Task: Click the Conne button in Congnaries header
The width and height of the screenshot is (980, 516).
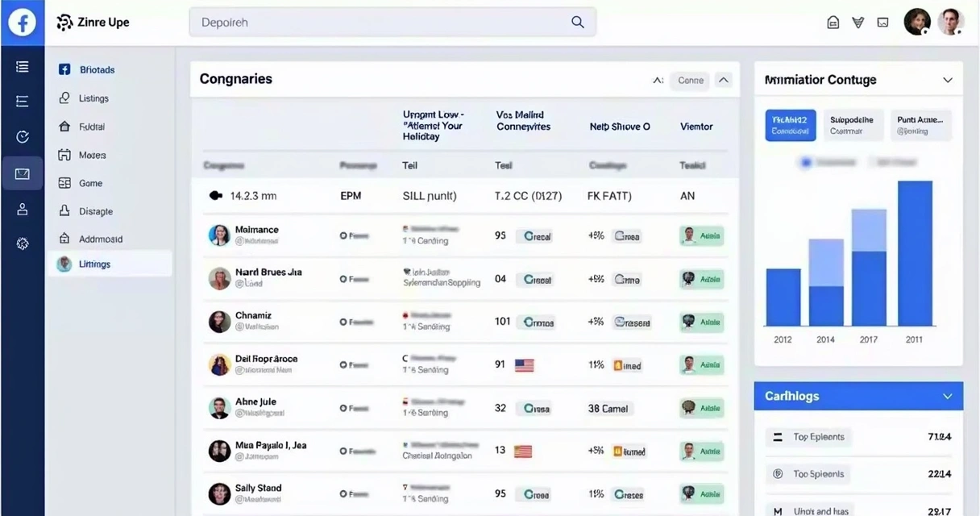Action: (691, 80)
